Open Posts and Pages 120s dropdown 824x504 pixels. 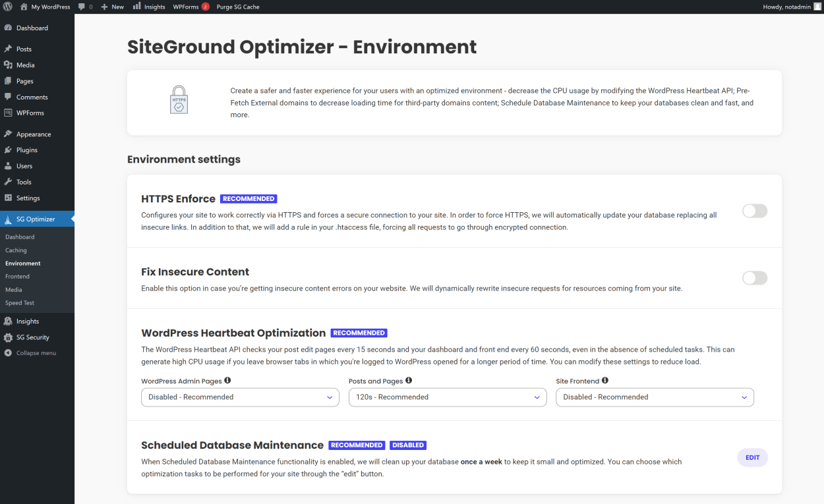448,397
